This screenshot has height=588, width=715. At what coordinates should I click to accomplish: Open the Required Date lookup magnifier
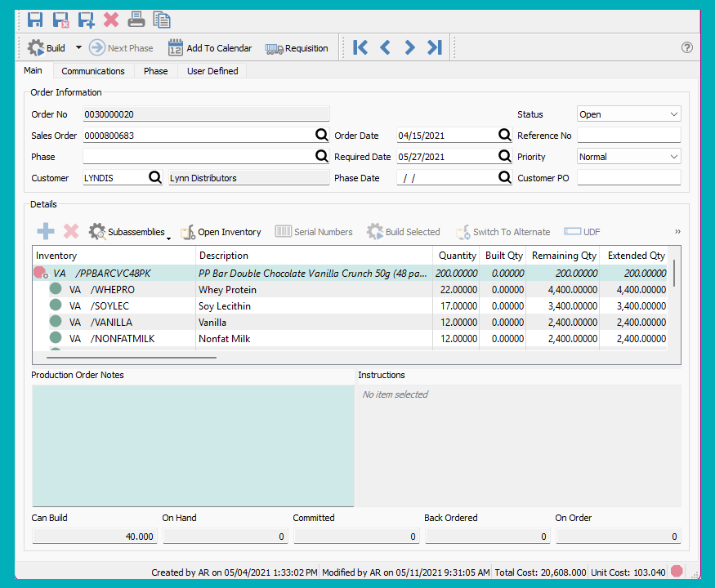point(504,156)
